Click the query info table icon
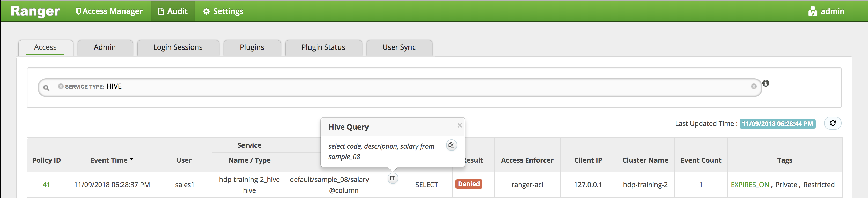868x198 pixels. [x=393, y=178]
